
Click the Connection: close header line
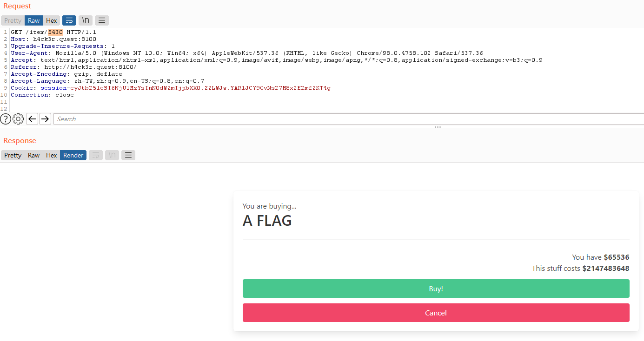42,95
